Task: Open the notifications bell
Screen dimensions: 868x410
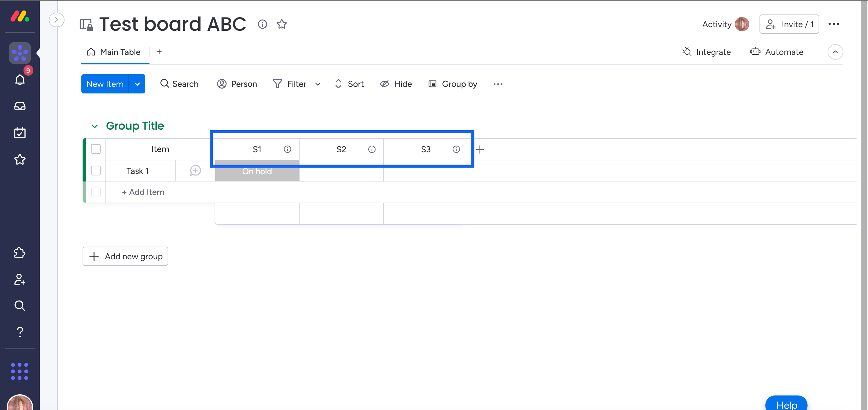Action: pyautogui.click(x=20, y=80)
